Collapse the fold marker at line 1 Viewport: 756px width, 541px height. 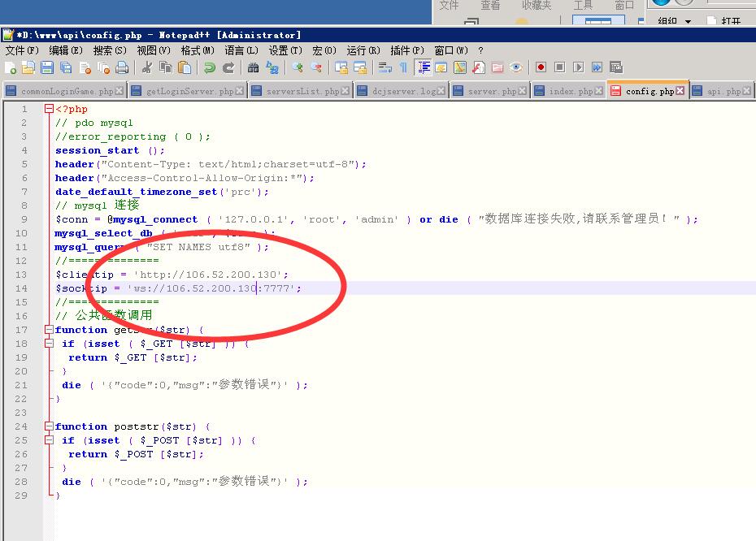coord(49,109)
